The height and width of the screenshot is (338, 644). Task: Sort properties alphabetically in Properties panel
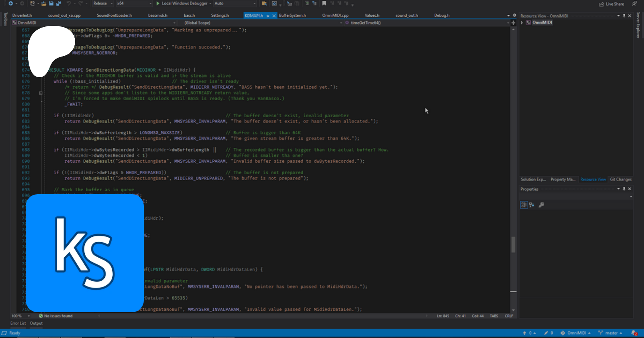click(532, 205)
